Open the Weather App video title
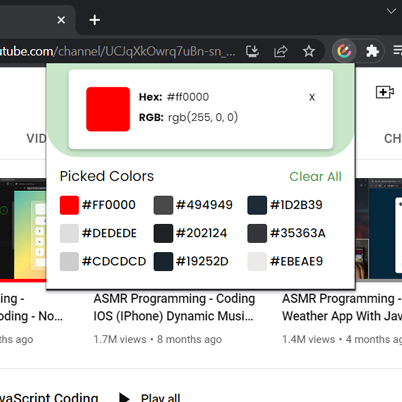Screen dimensions: 402x402 point(342,307)
